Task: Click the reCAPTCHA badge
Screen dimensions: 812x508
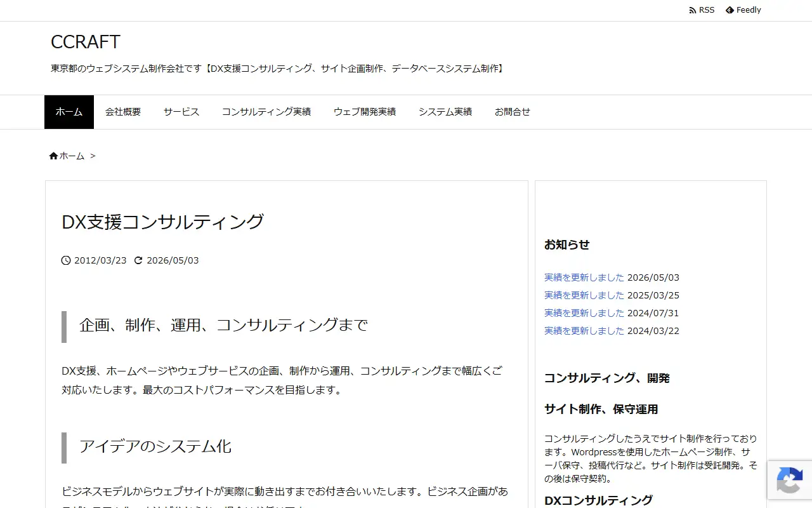Action: pyautogui.click(x=790, y=480)
